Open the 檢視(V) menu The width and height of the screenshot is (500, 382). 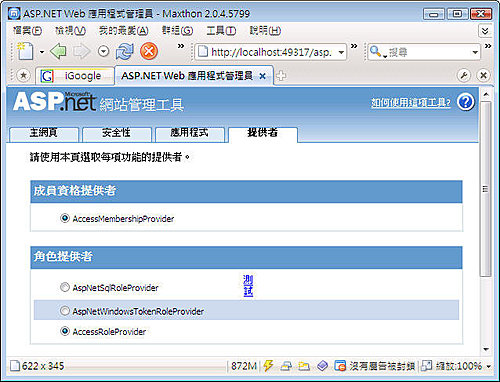(x=70, y=31)
